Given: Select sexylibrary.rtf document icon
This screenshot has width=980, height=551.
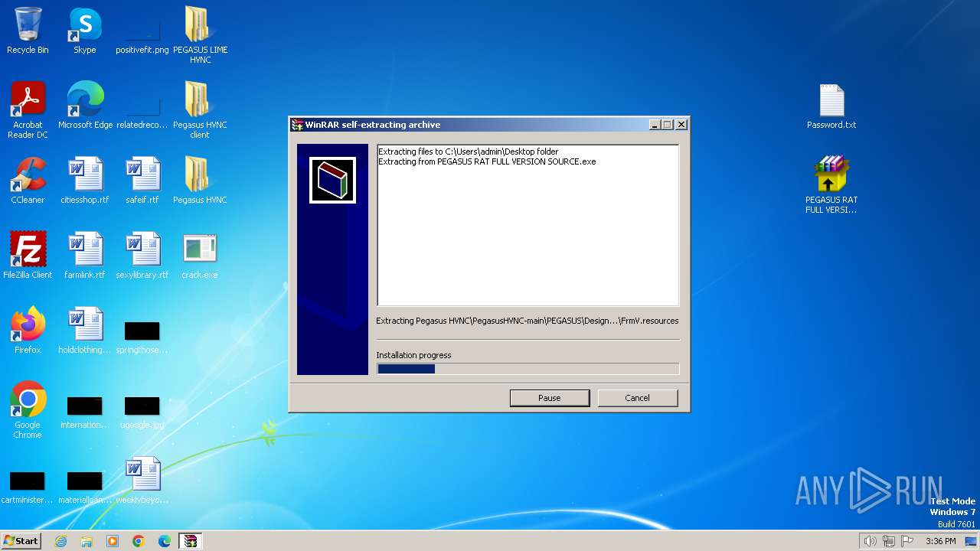Looking at the screenshot, I should tap(142, 256).
